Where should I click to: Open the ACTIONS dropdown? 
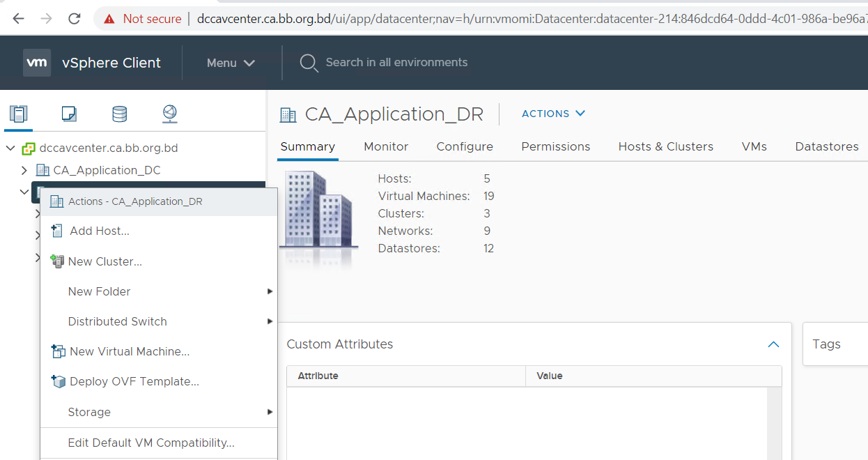[554, 114]
